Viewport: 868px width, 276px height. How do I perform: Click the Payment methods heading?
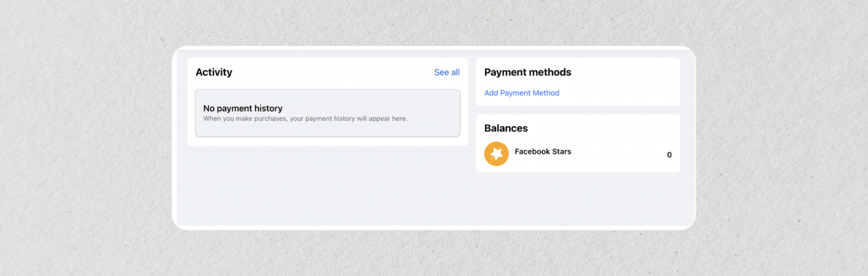click(x=527, y=72)
